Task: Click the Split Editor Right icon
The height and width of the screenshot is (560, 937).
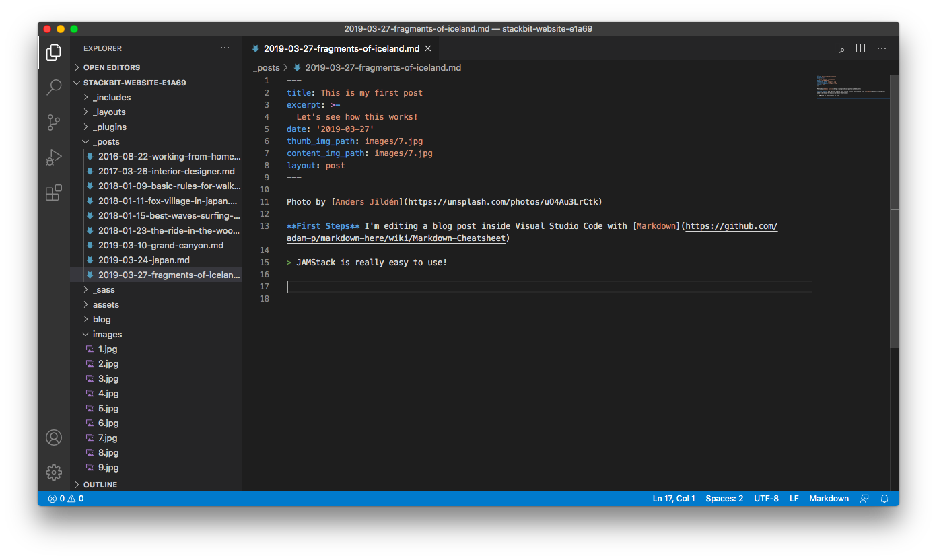Action: 860,48
